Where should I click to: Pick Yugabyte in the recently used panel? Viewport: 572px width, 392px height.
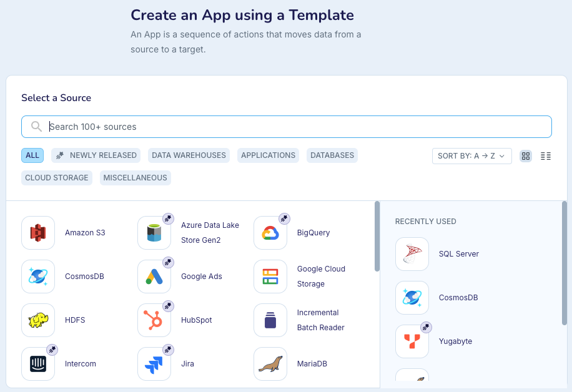click(x=412, y=341)
